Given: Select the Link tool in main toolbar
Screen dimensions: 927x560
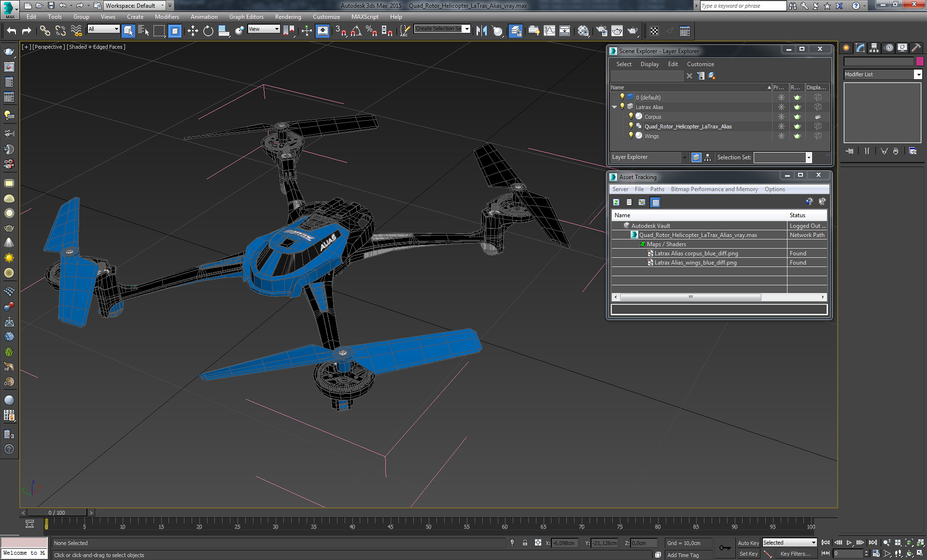Looking at the screenshot, I should coord(45,31).
